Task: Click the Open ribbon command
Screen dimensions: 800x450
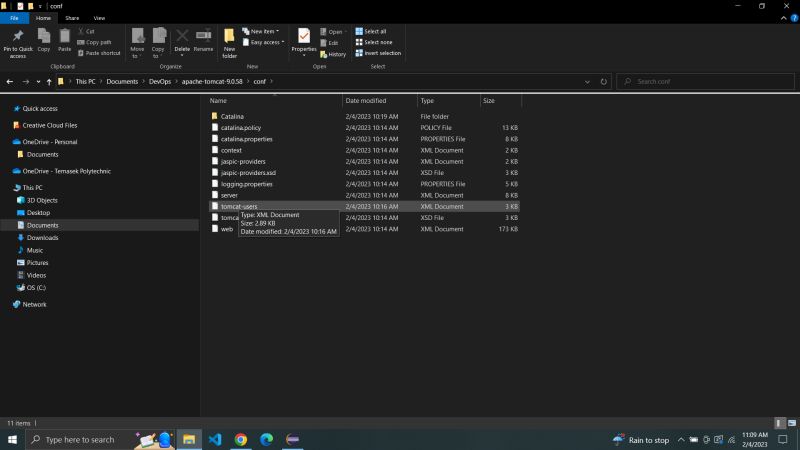Action: pyautogui.click(x=332, y=32)
